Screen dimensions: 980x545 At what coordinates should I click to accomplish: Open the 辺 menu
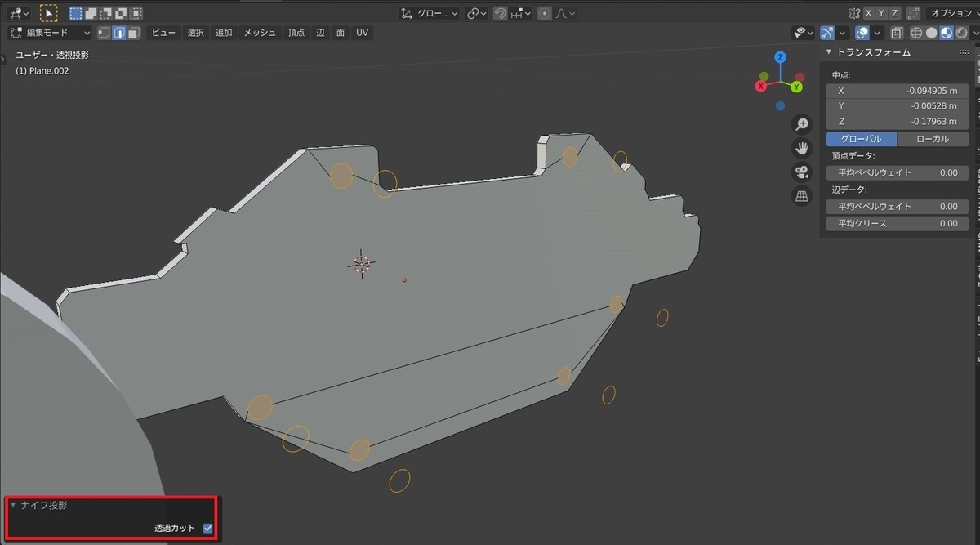320,33
